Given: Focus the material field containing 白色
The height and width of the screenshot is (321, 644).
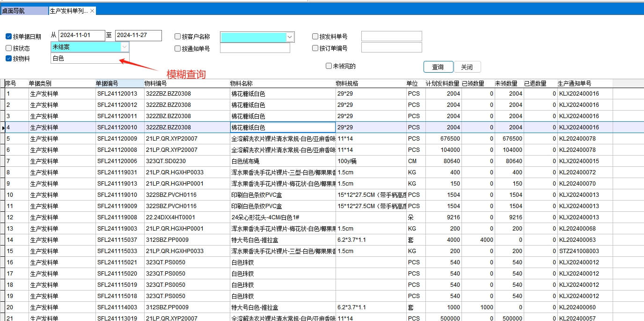Looking at the screenshot, I should [x=89, y=58].
